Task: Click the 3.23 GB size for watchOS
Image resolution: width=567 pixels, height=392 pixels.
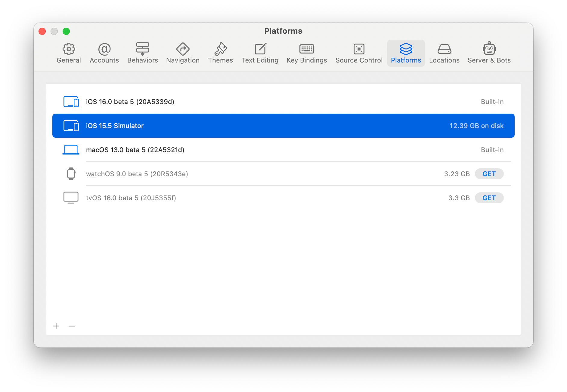Action: tap(457, 174)
